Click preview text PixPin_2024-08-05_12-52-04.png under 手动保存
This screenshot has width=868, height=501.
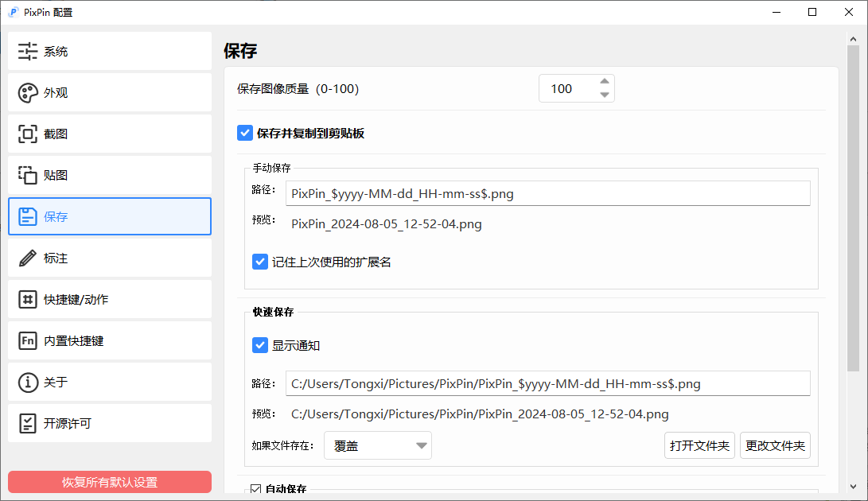[387, 224]
